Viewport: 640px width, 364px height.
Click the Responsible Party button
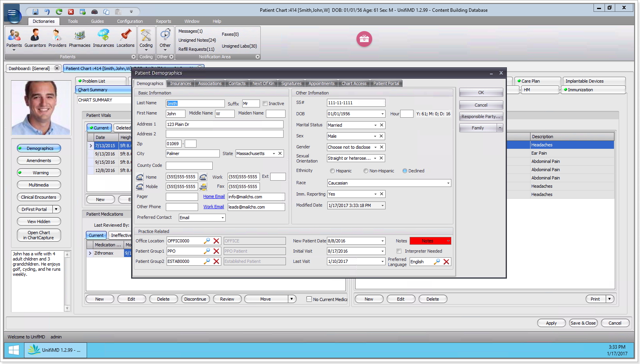point(481,116)
